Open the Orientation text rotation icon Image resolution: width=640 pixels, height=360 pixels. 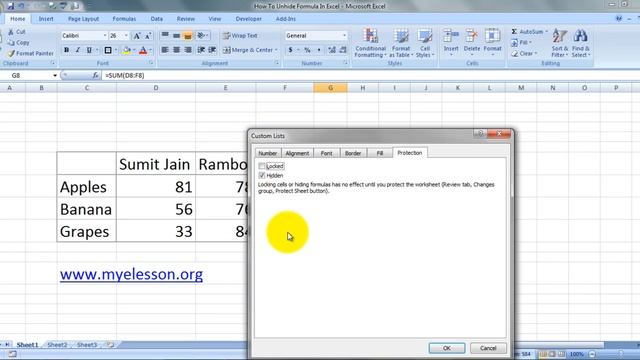pos(201,36)
